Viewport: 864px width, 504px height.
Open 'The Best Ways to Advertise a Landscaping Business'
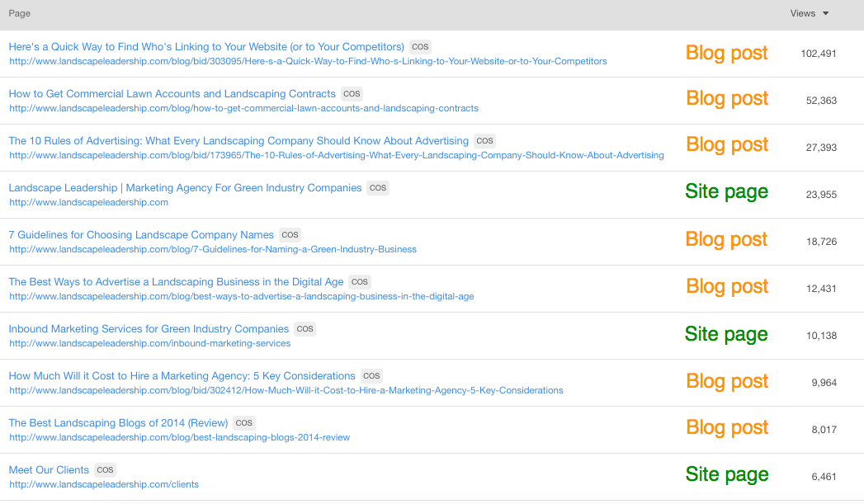[176, 282]
